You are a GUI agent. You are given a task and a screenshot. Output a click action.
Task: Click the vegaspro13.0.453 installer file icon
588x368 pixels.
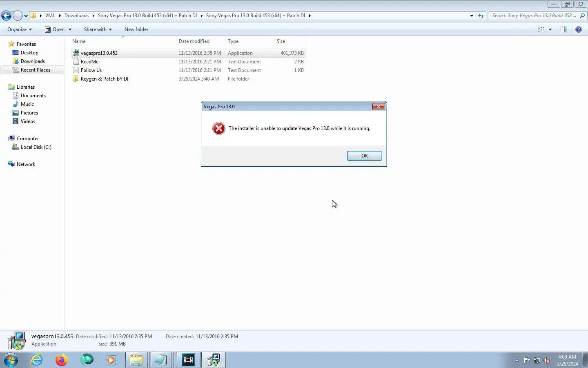pyautogui.click(x=76, y=53)
